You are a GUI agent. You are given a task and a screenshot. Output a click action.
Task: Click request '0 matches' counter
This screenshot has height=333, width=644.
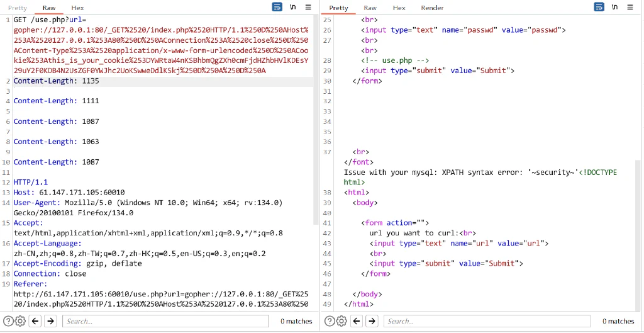click(296, 322)
